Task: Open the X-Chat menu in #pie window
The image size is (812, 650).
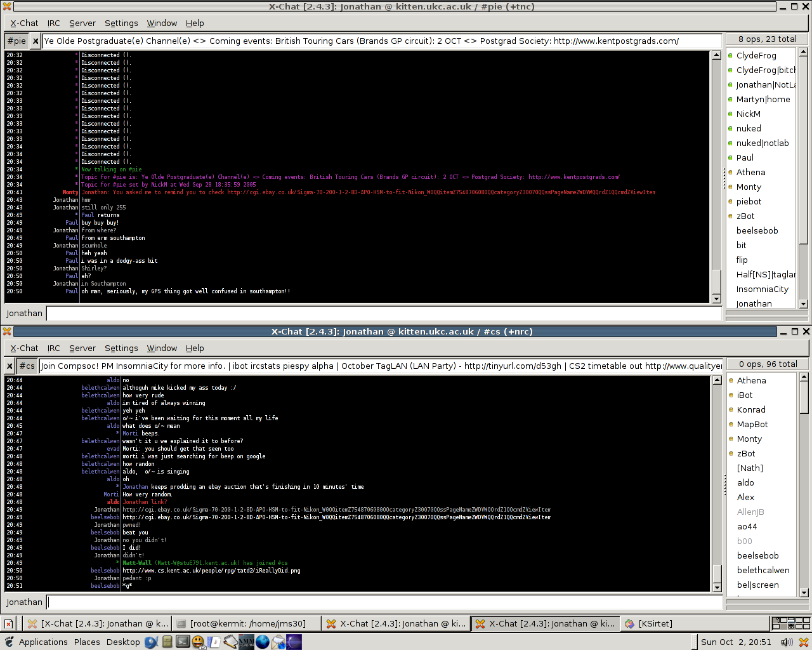Action: (24, 23)
